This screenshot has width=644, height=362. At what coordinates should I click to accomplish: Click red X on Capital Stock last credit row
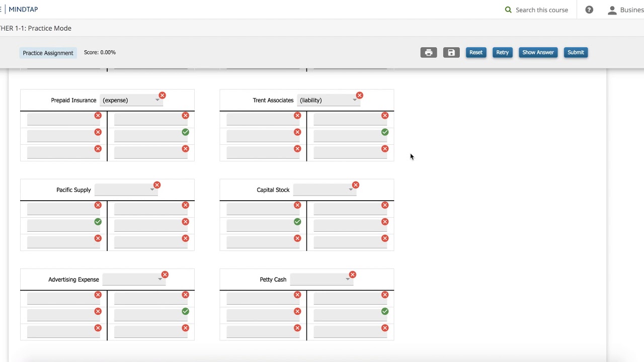[x=385, y=238]
